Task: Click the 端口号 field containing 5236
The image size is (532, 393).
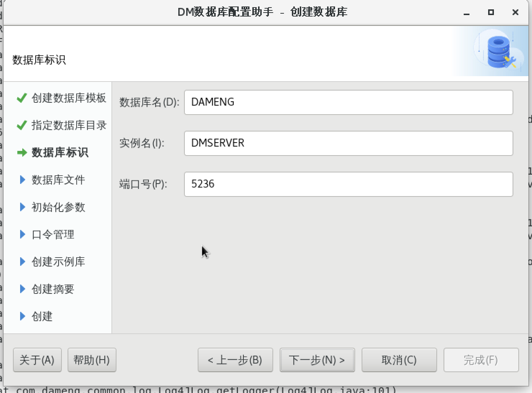Action: click(348, 184)
